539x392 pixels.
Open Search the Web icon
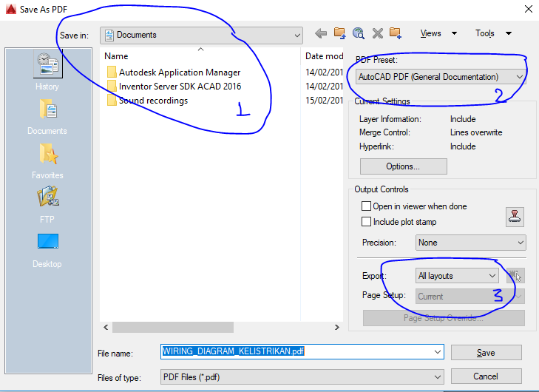pos(359,33)
